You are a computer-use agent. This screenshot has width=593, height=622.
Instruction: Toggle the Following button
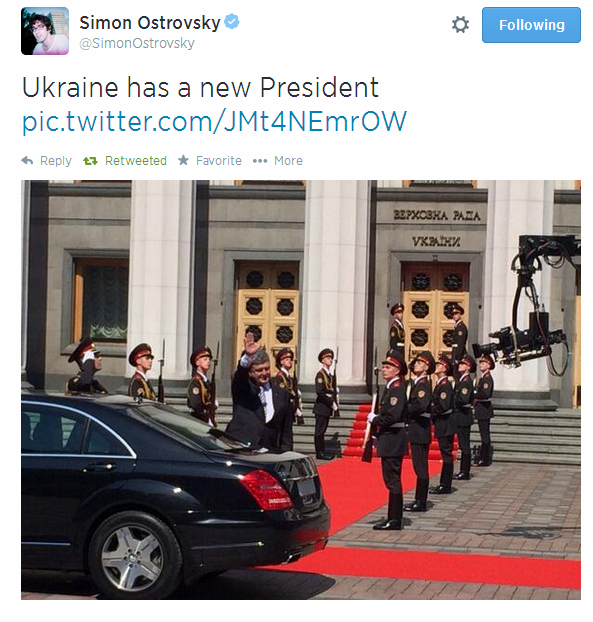pyautogui.click(x=531, y=25)
